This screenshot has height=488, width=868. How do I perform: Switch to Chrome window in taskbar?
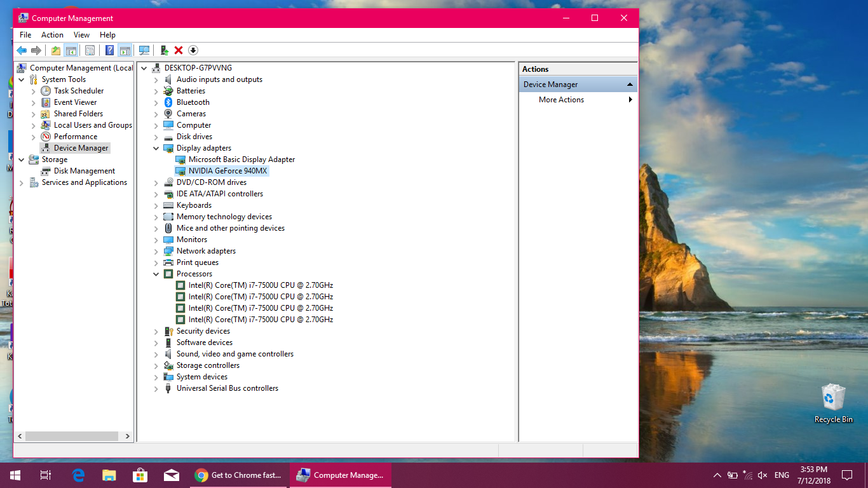point(238,475)
